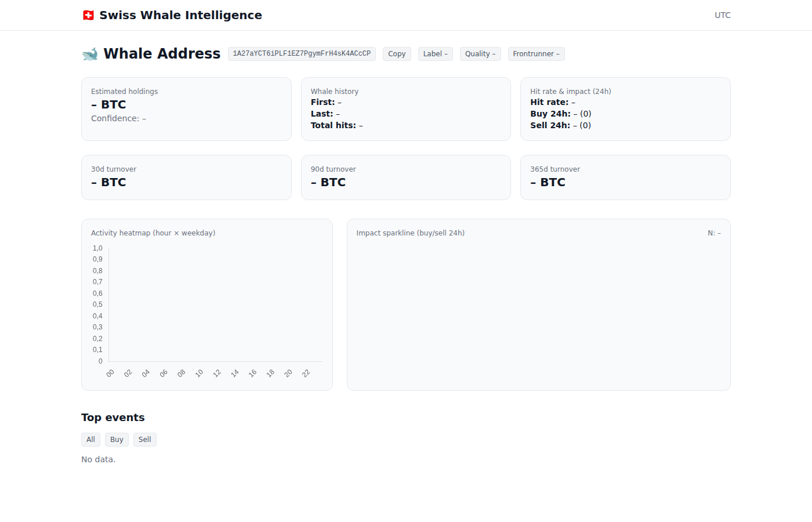Switch to the Buy events filter
812x522 pixels.
pos(117,439)
